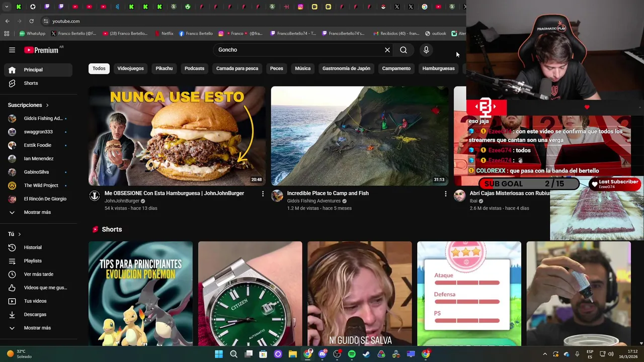Reload the page with refresh button
This screenshot has height=362, width=644.
31,21
